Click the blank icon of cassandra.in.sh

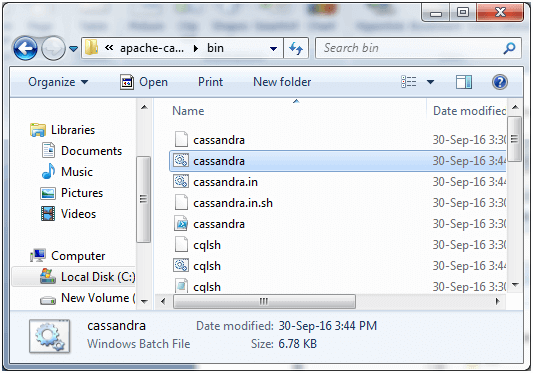pyautogui.click(x=181, y=203)
